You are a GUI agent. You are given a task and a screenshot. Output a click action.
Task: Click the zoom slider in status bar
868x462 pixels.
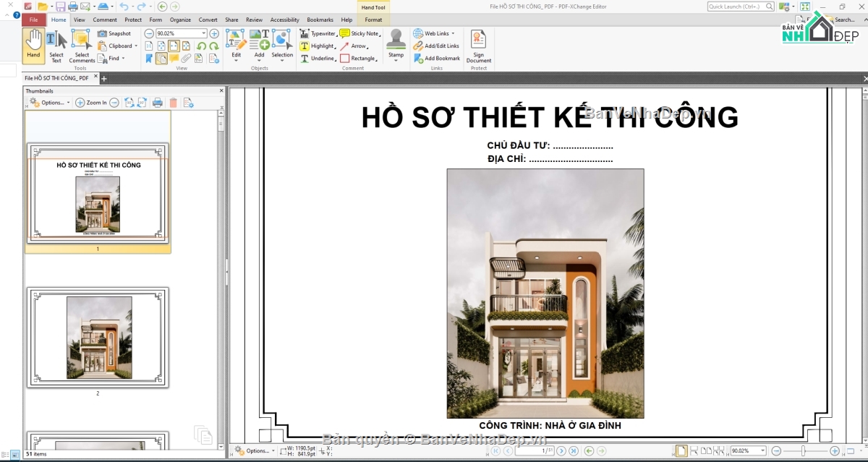tap(804, 451)
